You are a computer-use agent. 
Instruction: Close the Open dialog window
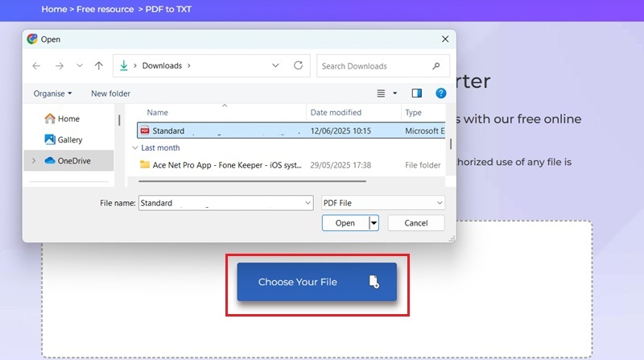point(445,39)
